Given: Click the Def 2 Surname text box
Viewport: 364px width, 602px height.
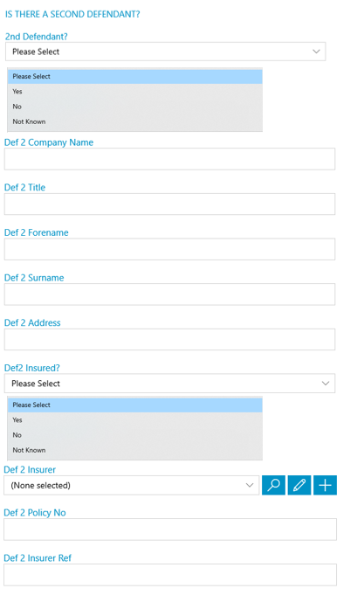Looking at the screenshot, I should pyautogui.click(x=169, y=294).
